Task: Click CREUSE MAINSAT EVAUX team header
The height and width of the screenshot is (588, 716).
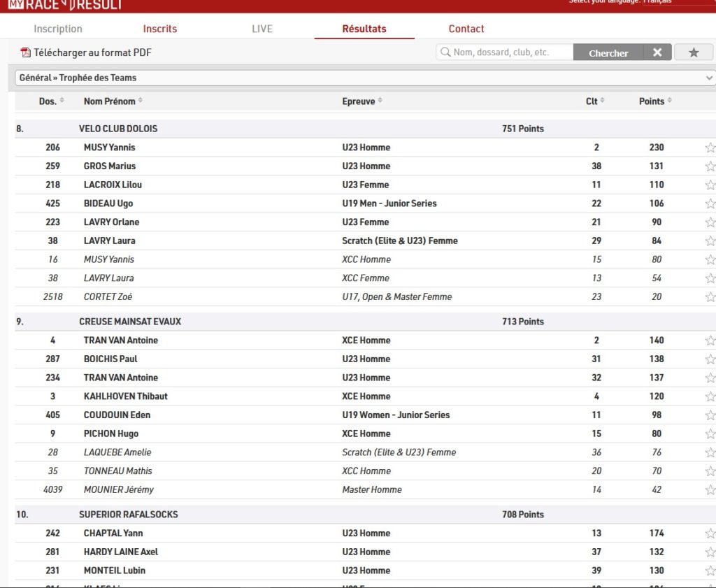Action: click(x=129, y=322)
